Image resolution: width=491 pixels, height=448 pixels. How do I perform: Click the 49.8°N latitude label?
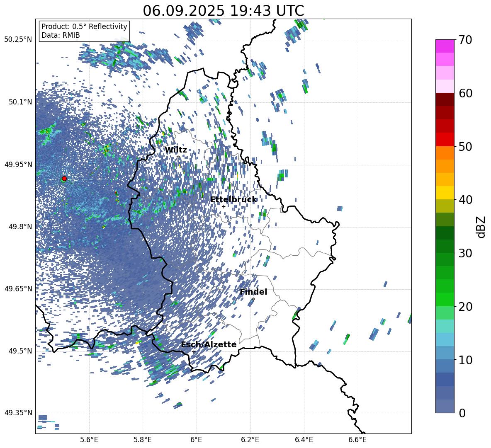[20, 227]
